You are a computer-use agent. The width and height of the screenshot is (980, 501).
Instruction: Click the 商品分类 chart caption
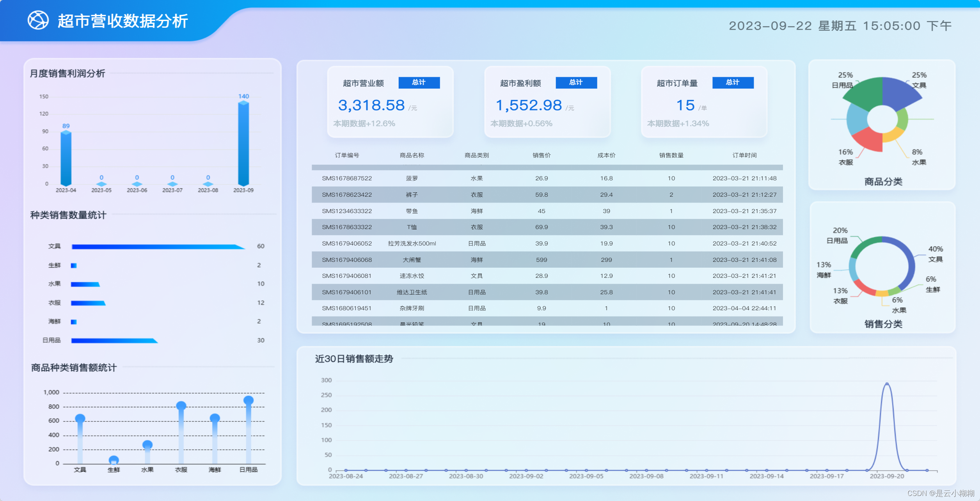coord(883,181)
